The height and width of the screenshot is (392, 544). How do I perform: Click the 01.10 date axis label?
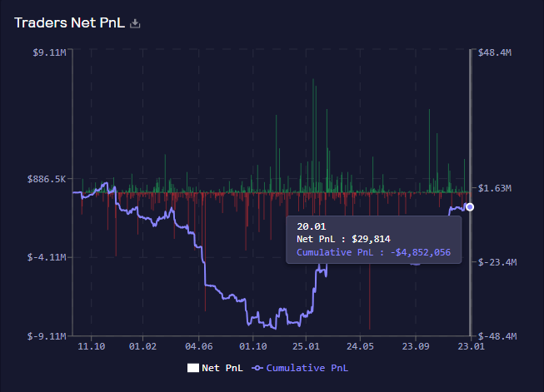(253, 346)
